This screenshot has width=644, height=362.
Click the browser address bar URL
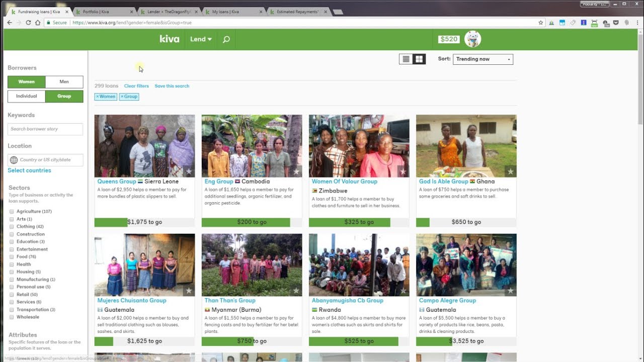coord(132,23)
